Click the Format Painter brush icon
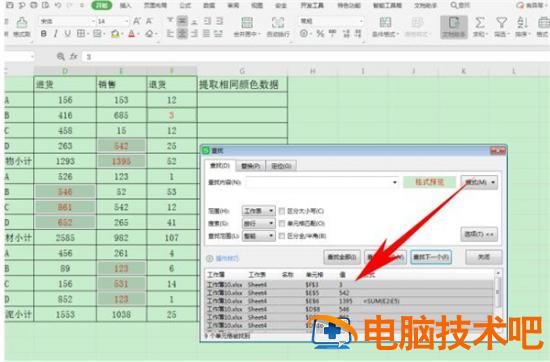This screenshot has height=362, width=550. [x=22, y=22]
